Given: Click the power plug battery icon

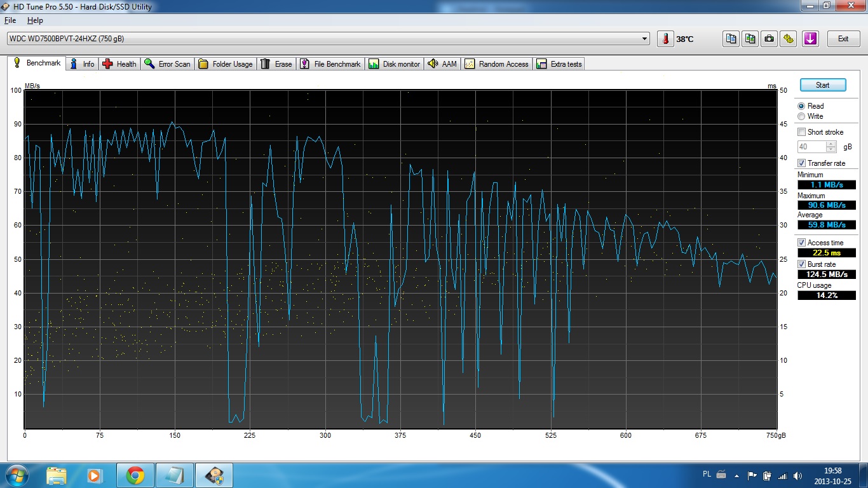Looking at the screenshot, I should tap(768, 475).
